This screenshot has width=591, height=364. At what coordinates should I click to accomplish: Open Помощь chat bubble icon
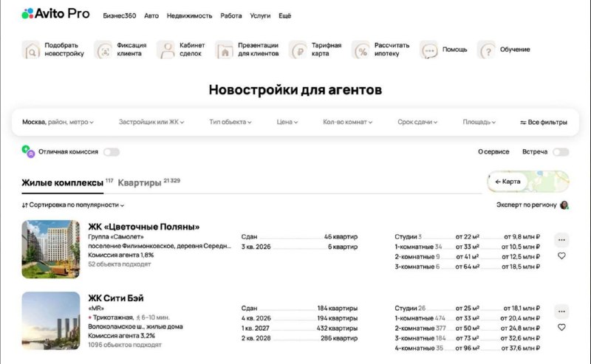pos(429,49)
